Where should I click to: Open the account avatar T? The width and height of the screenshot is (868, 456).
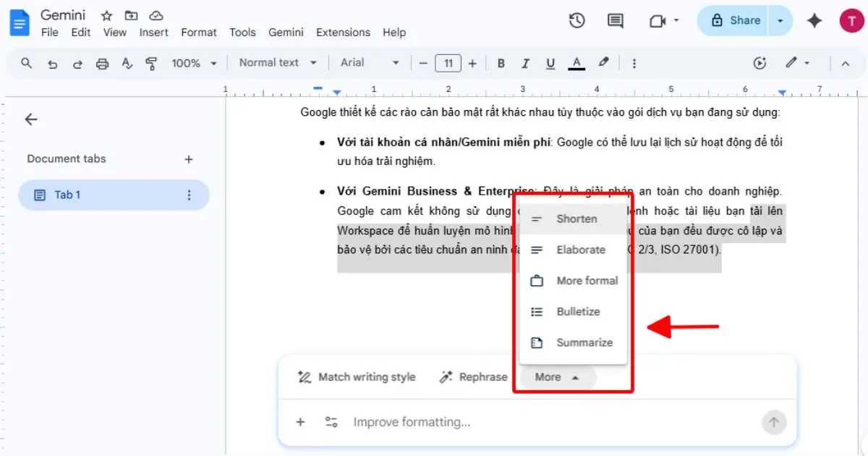coord(851,21)
